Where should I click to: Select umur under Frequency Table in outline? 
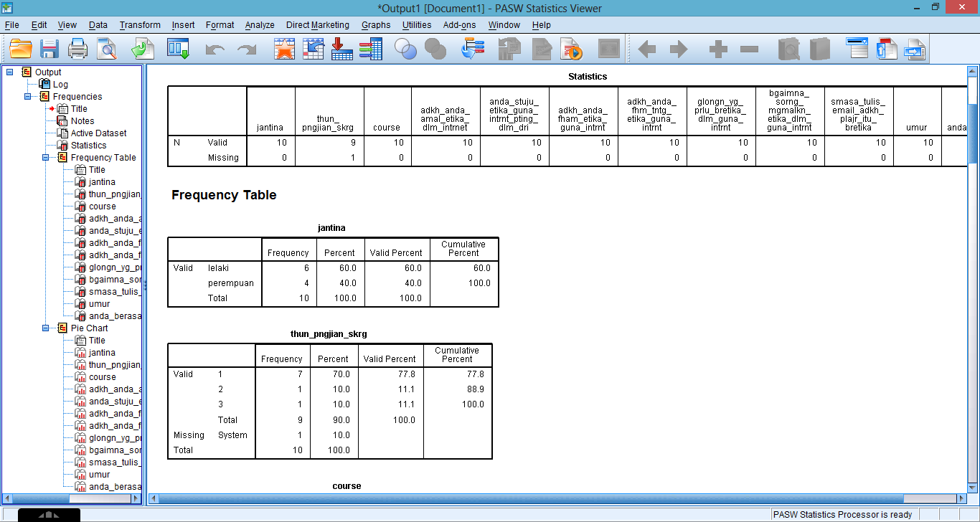(x=99, y=303)
